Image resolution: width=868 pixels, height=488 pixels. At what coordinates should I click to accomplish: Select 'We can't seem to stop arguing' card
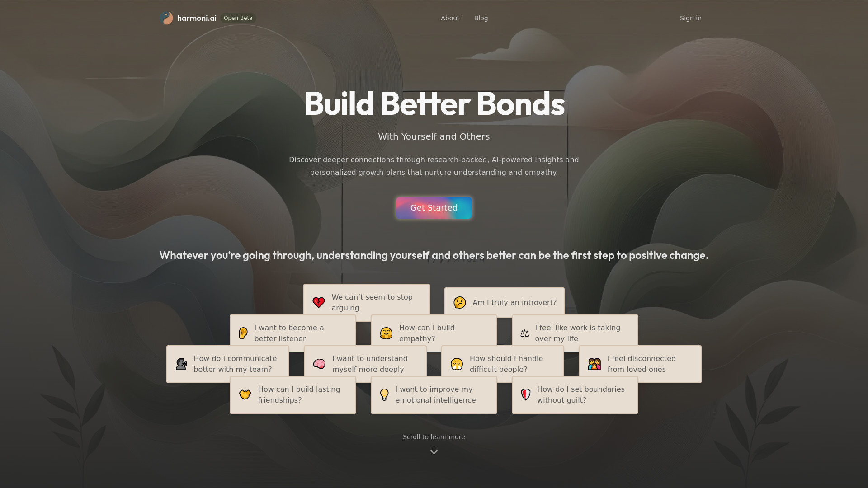(x=367, y=302)
